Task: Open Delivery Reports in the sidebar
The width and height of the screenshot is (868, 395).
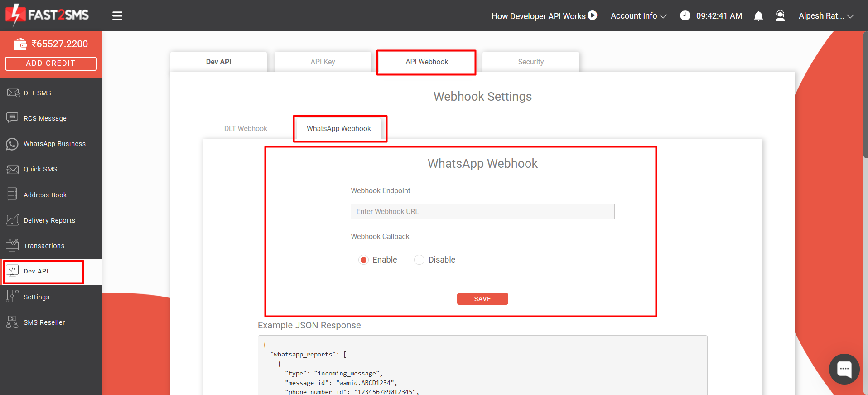Action: coord(51,220)
